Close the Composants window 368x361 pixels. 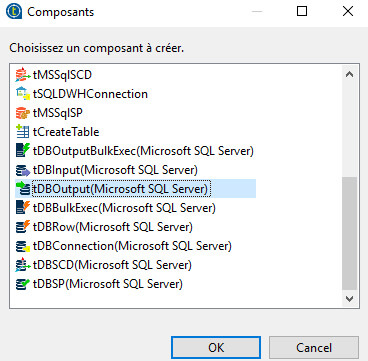[x=348, y=12]
